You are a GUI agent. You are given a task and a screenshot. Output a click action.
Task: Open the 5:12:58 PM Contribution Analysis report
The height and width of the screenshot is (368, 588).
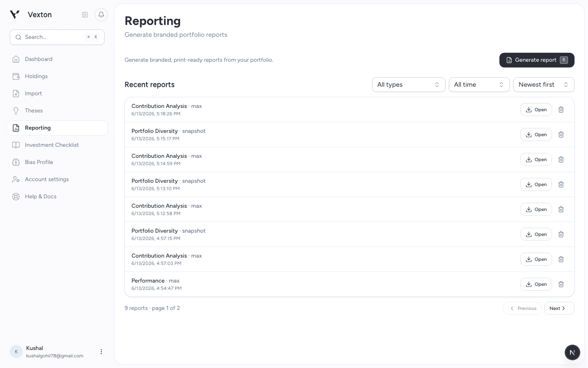pyautogui.click(x=536, y=209)
